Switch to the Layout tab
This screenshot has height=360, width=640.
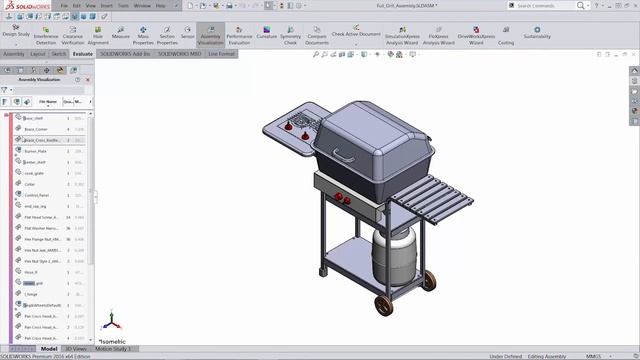pos(38,54)
